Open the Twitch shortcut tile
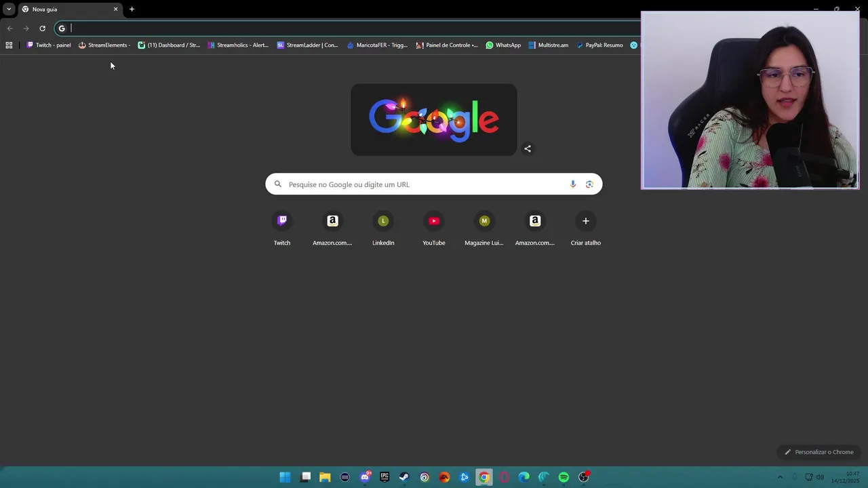Image resolution: width=868 pixels, height=488 pixels. 282,229
